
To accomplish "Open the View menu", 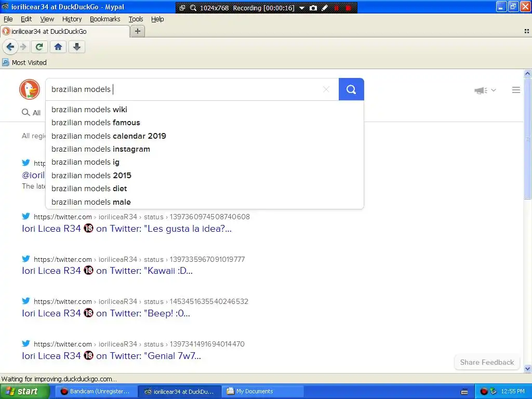I will coord(47,19).
